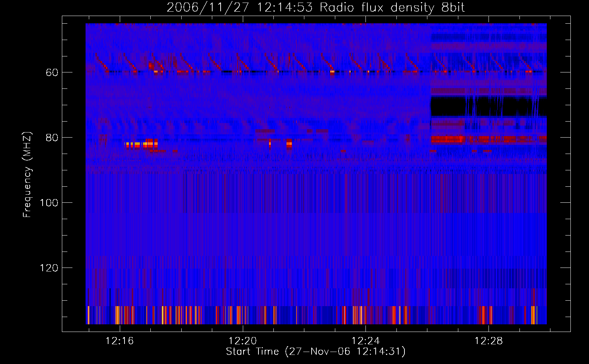Select the Frequency (MHZ) axis label

[x=27, y=175]
